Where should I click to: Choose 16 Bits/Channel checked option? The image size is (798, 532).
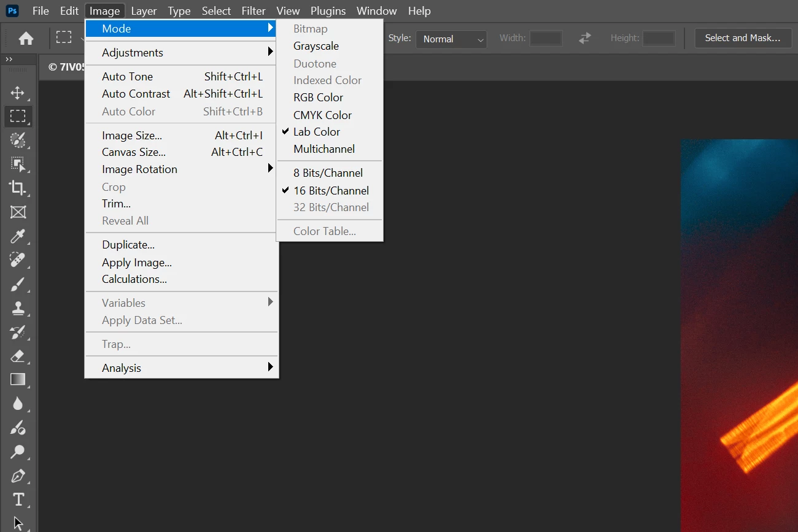[330, 190]
